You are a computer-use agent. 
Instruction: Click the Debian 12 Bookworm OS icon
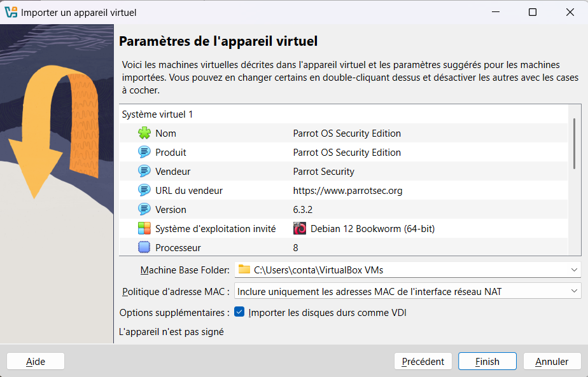coord(300,229)
